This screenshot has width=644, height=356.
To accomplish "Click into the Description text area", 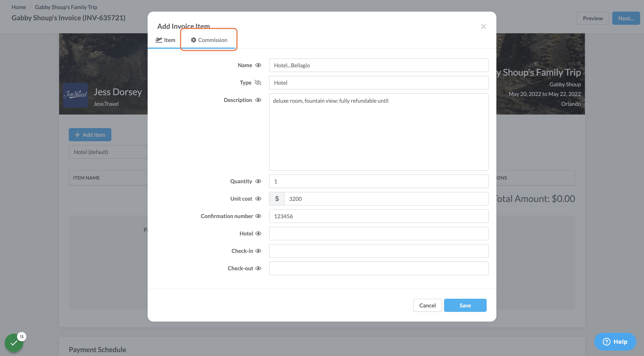I will tap(379, 132).
